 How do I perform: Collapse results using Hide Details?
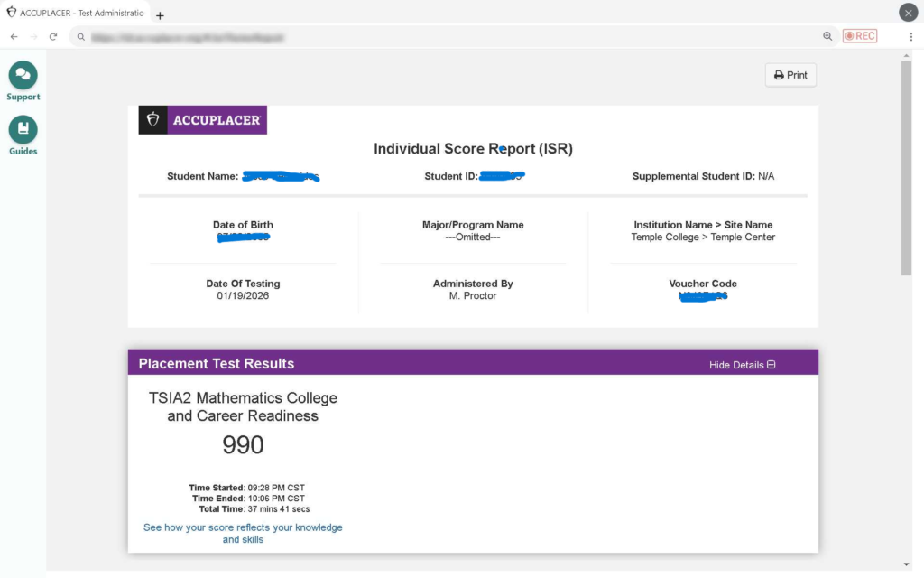coord(742,365)
